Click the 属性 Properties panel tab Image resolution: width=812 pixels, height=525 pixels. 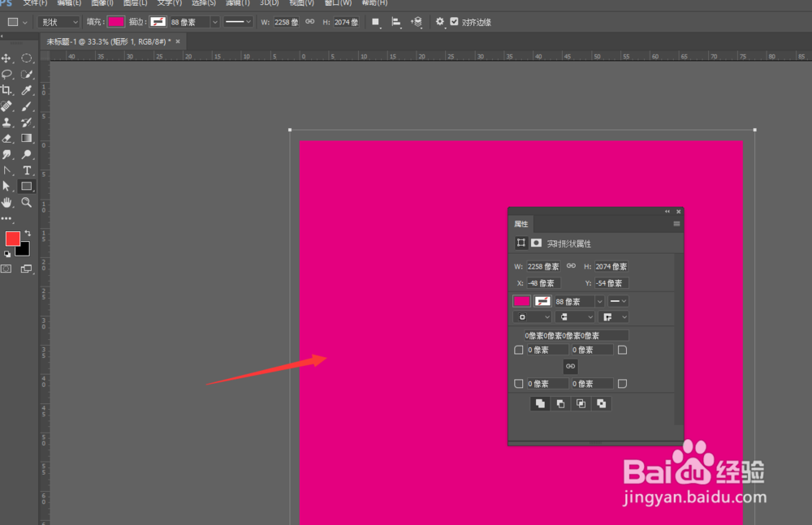coord(521,224)
